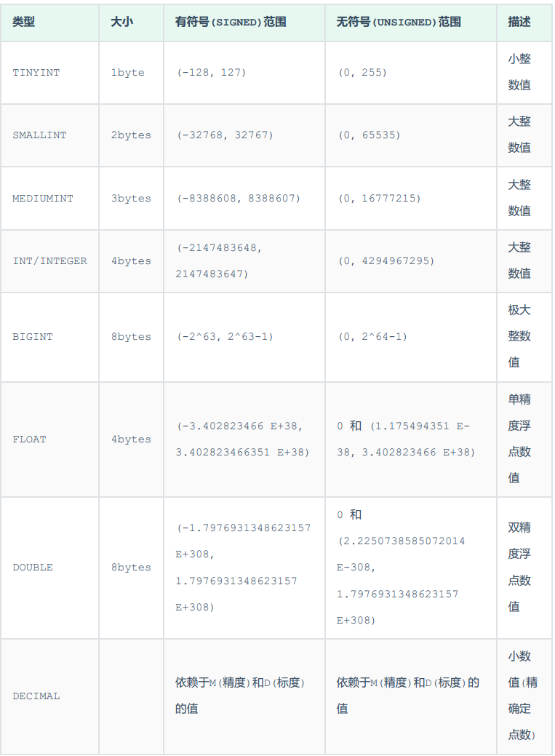Click the 描述 column header

[519, 22]
